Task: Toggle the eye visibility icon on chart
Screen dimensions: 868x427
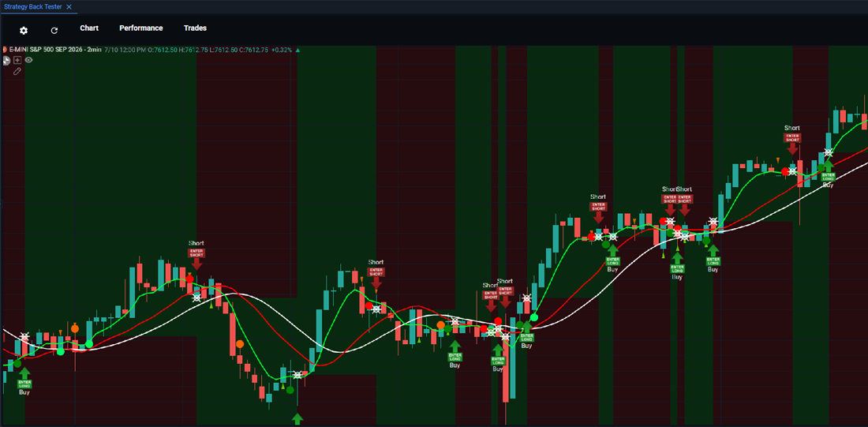Action: coord(28,60)
